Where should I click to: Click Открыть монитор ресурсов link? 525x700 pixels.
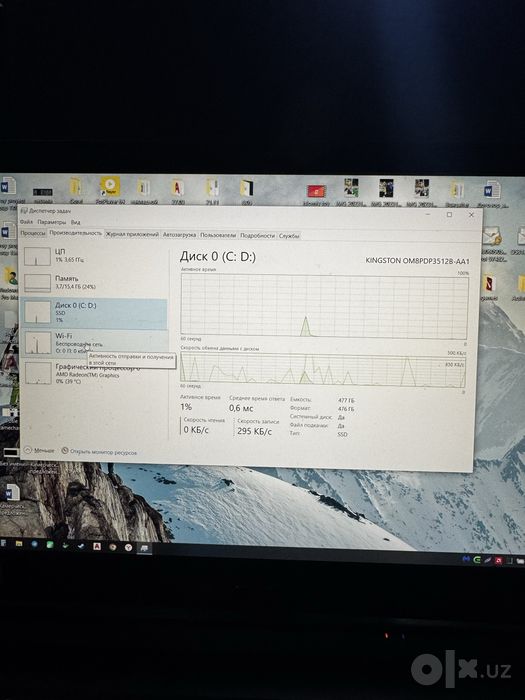click(103, 452)
